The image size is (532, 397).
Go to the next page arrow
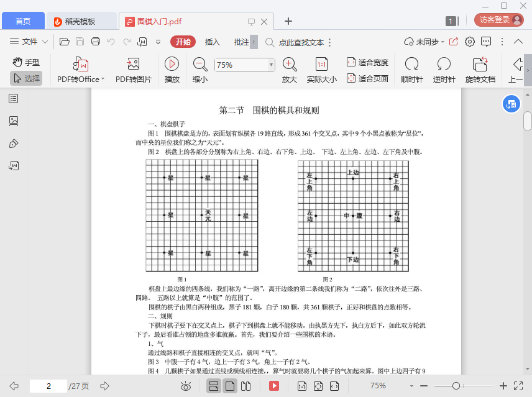pos(105,386)
